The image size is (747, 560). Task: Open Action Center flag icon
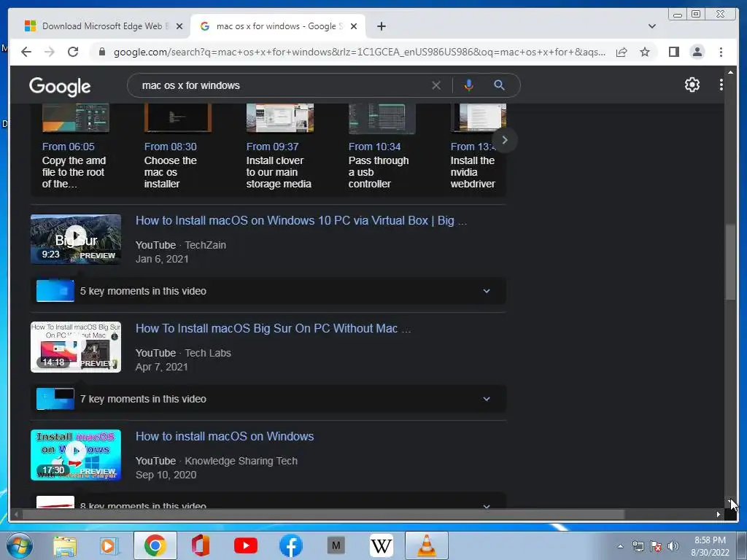656,546
